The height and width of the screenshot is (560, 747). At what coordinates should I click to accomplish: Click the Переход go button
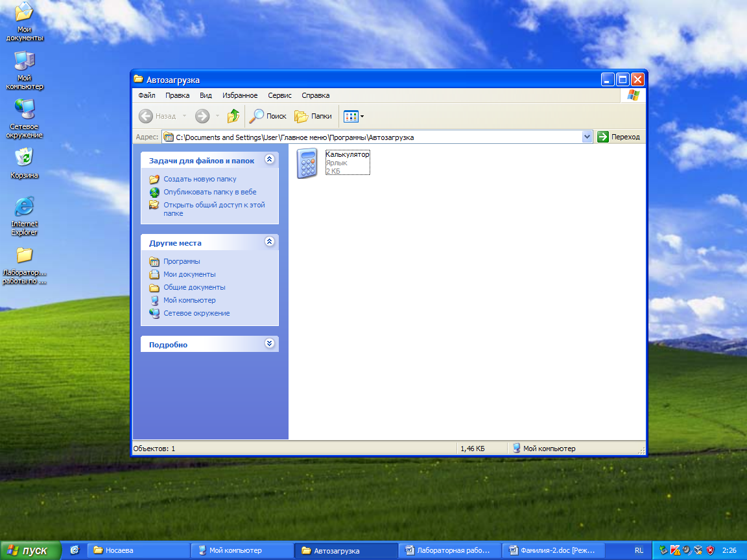tap(619, 137)
